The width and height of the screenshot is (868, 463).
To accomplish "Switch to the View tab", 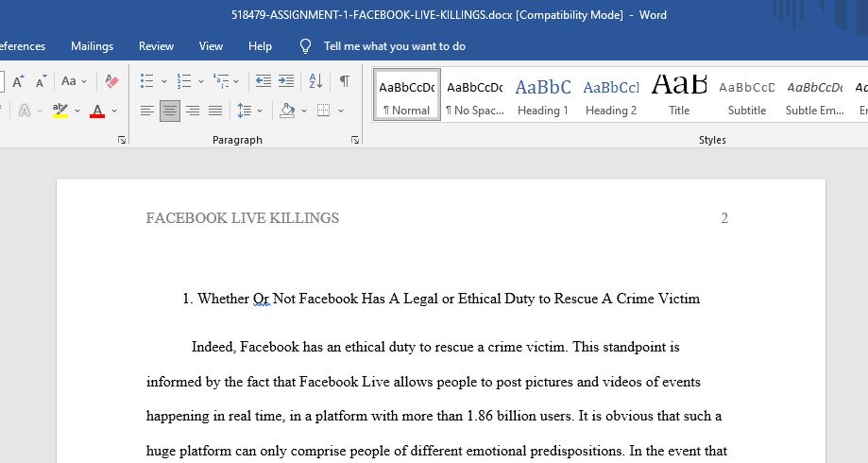I will (x=211, y=46).
